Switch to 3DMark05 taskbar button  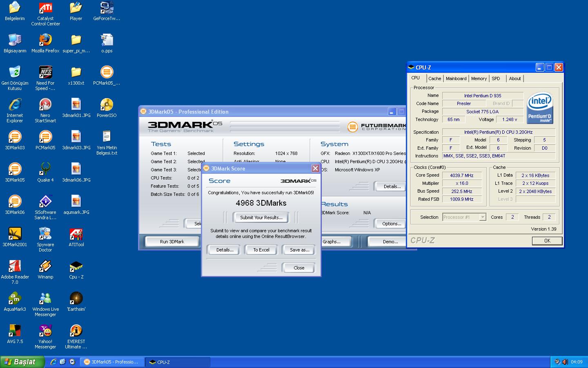click(112, 362)
